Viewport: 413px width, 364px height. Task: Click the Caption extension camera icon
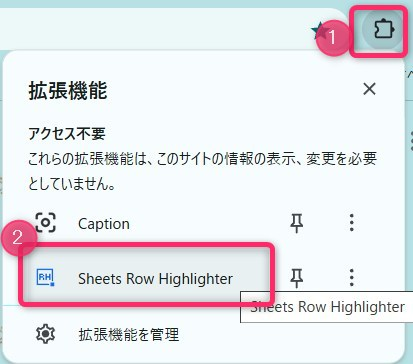(46, 223)
